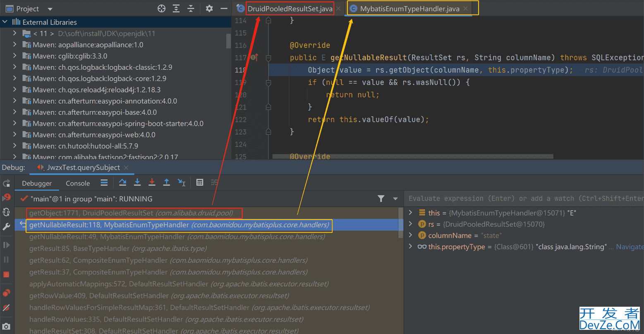Viewport: 644px width, 334px height.
Task: Select Maven easypoi-web:4.0.0 library
Action: pyautogui.click(x=94, y=135)
